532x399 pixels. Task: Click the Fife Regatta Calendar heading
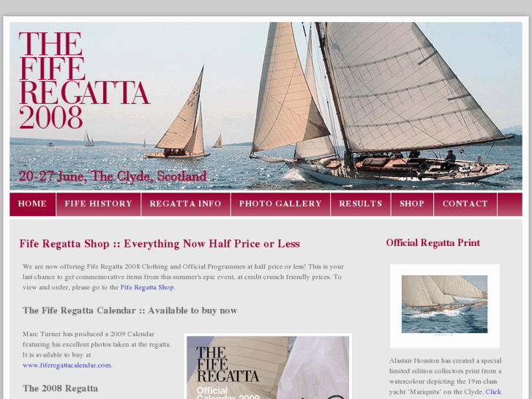(x=130, y=310)
